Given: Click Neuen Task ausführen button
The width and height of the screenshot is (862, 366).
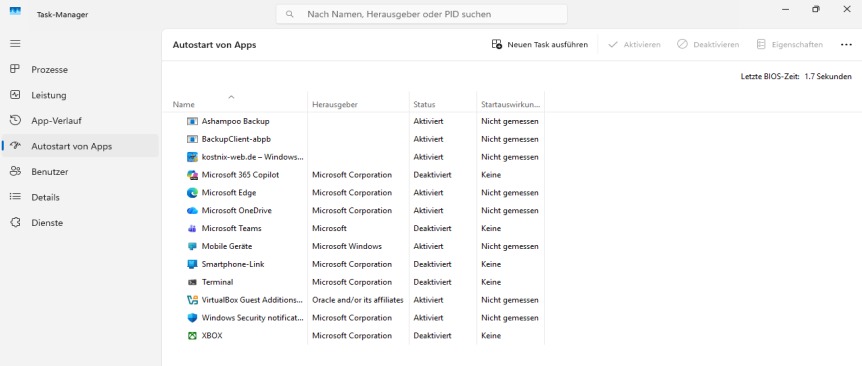Looking at the screenshot, I should click(x=539, y=45).
